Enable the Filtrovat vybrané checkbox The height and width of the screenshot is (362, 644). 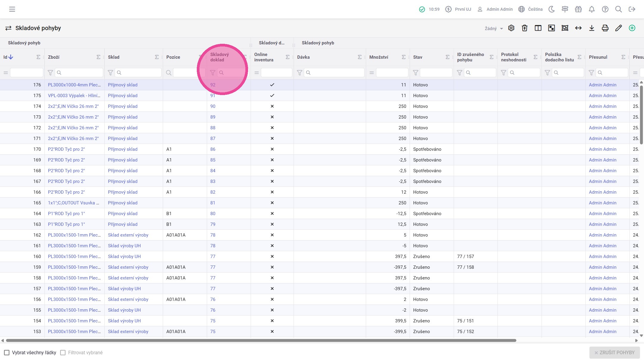click(x=63, y=353)
